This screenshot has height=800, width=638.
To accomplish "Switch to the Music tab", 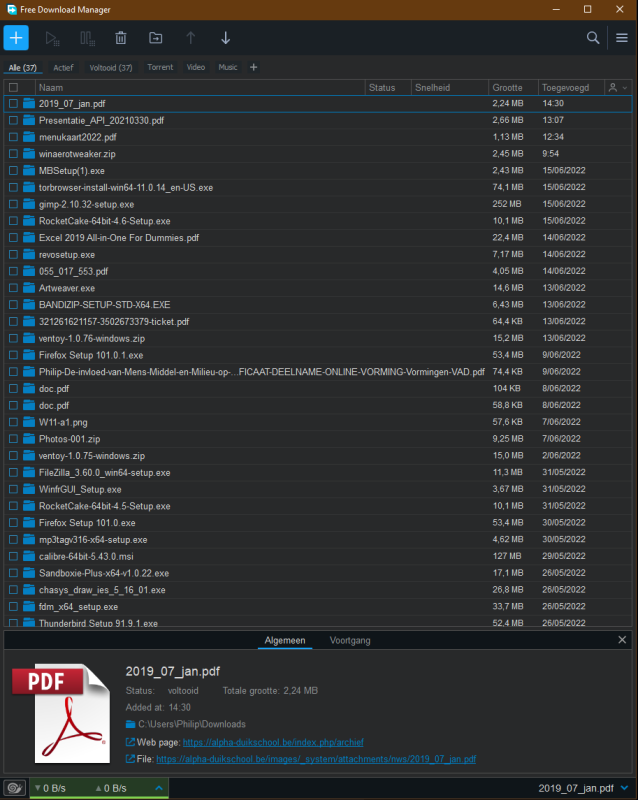I will tap(228, 67).
